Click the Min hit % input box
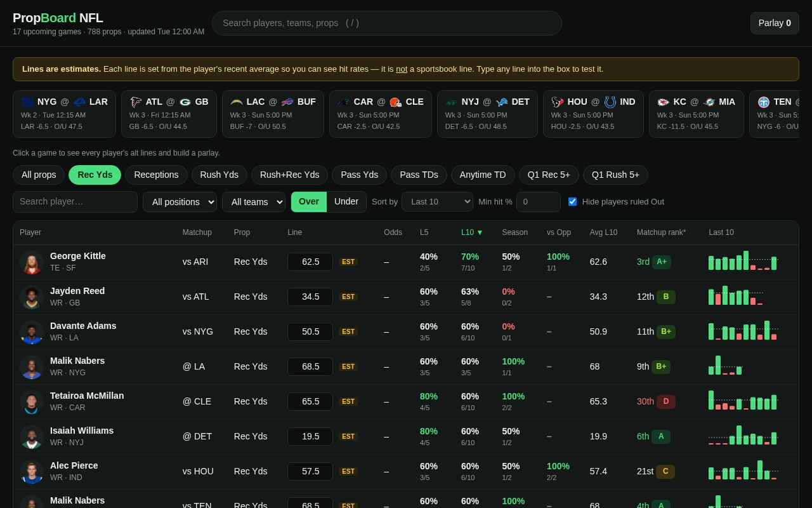Screen dimensions: 812x508 pyautogui.click(x=539, y=202)
